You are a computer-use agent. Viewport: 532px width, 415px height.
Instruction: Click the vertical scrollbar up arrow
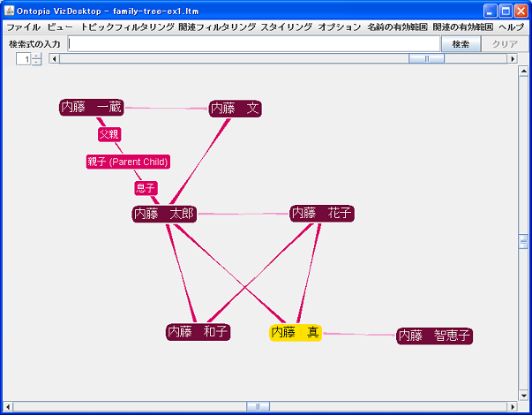(523, 71)
